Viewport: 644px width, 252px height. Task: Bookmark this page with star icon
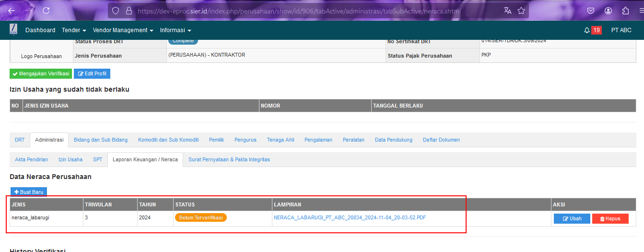pyautogui.click(x=521, y=10)
